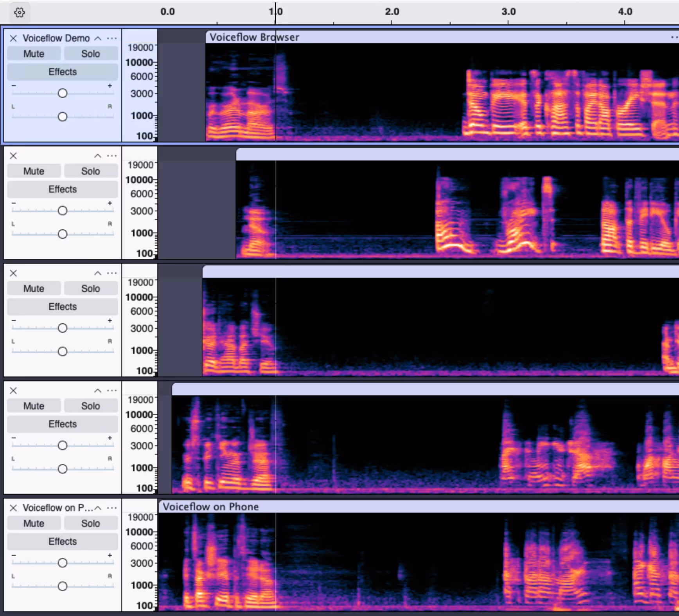The height and width of the screenshot is (616, 679).
Task: Collapse the Voiceflow Demo track
Action: pyautogui.click(x=98, y=38)
